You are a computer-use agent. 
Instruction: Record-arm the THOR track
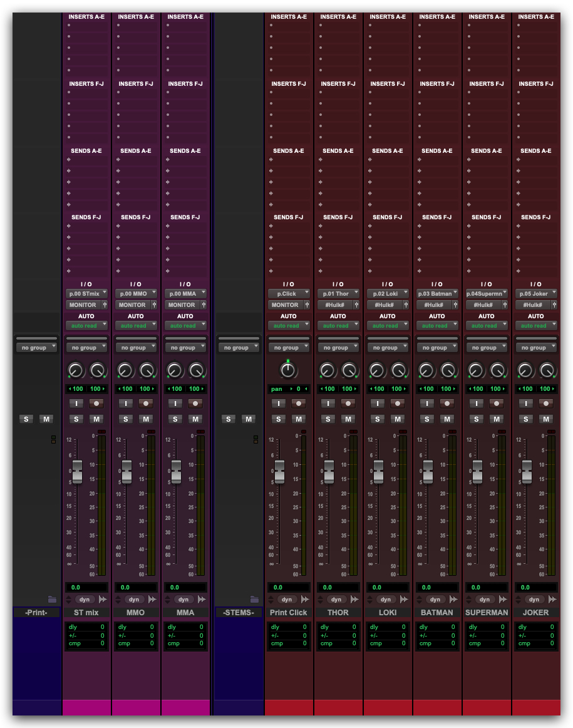click(x=347, y=403)
